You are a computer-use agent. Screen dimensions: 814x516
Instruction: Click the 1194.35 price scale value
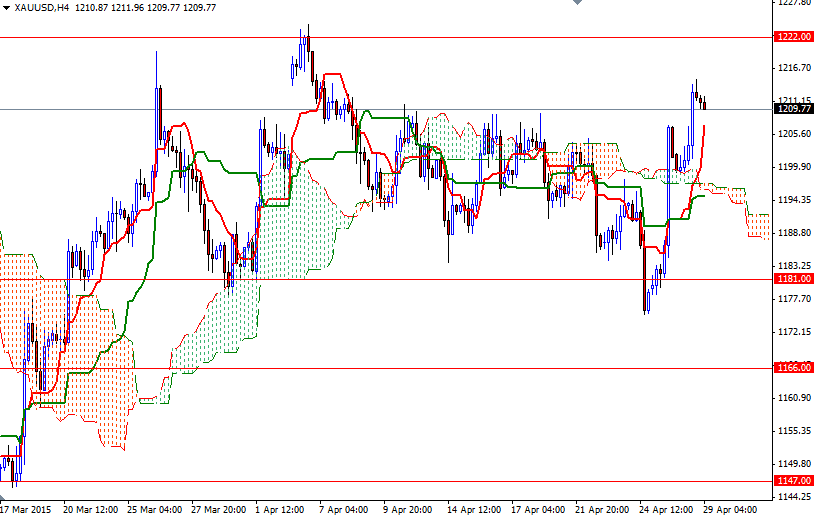tap(793, 200)
